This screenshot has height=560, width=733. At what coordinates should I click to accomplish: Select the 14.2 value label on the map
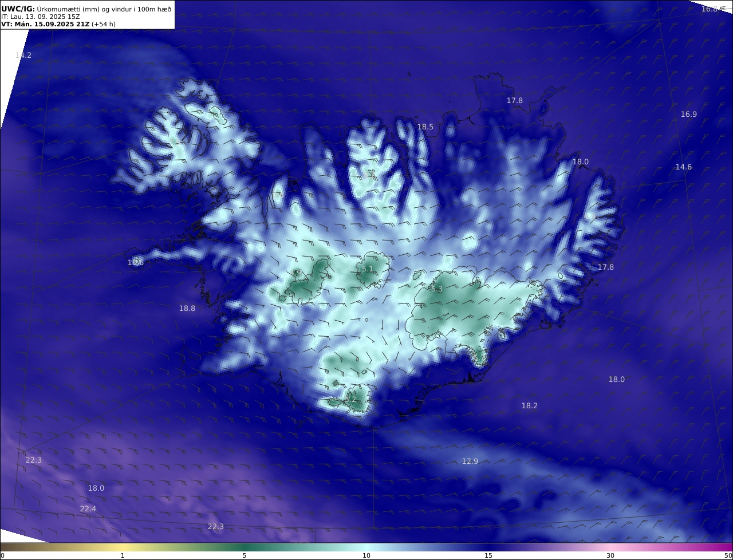coord(23,55)
